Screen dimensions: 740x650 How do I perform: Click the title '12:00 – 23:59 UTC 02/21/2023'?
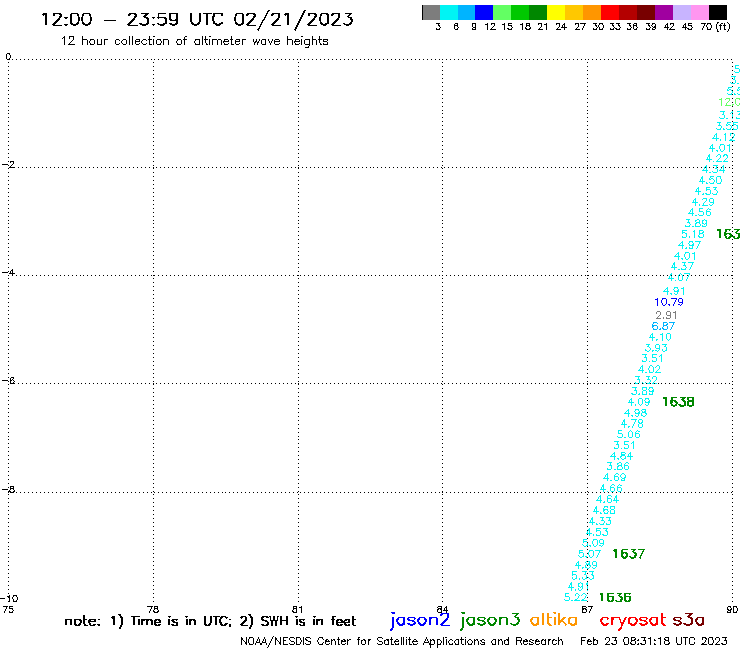pos(197,19)
